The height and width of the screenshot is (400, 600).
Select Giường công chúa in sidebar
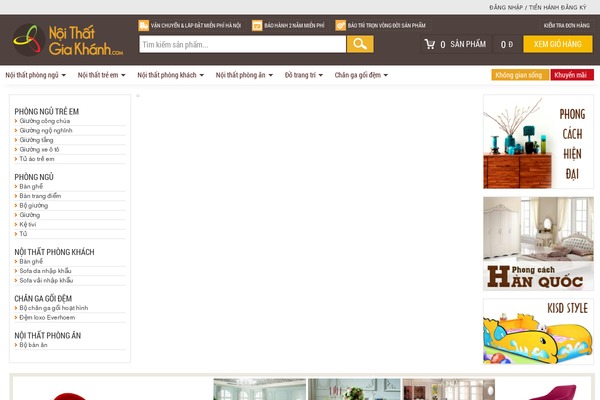tap(44, 121)
